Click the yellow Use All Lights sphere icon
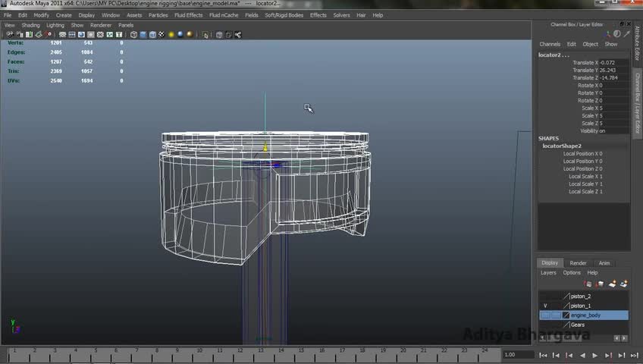643x364 pixels. [171, 34]
